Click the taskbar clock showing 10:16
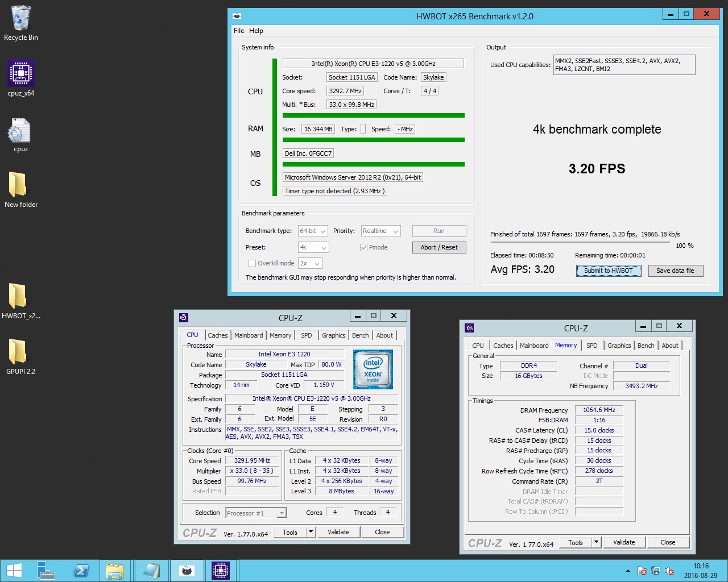Screen dimensions: 728x582 click(x=701, y=571)
